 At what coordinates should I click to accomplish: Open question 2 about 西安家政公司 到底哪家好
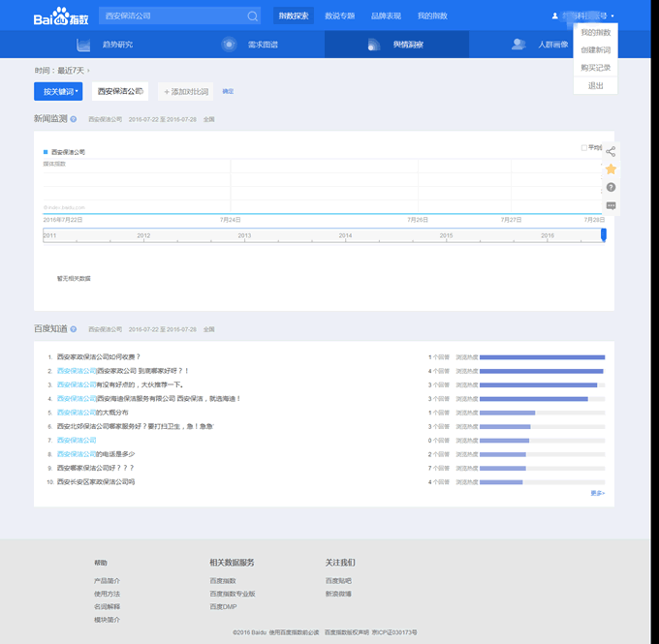123,371
